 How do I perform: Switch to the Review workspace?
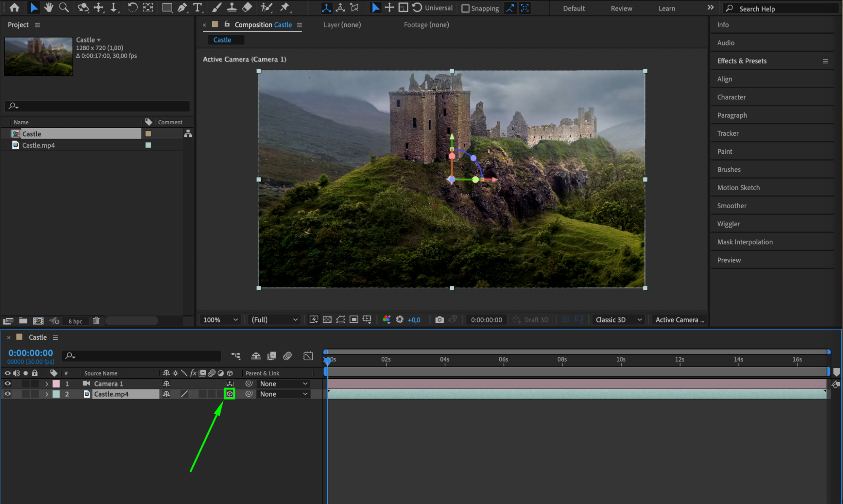(x=621, y=8)
